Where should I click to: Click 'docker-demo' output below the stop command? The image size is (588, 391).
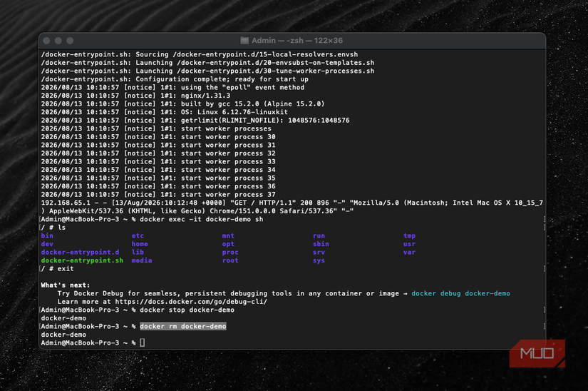pyautogui.click(x=63, y=318)
